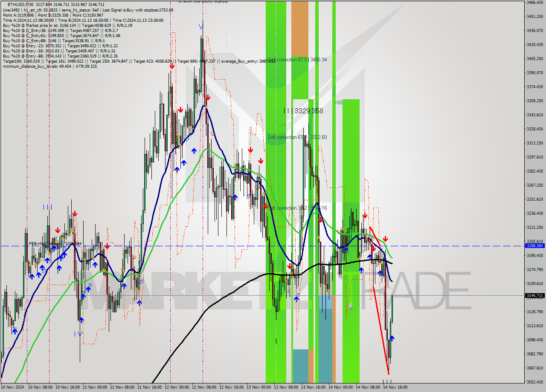Click the 'Sell correction 87.5 | 3406.94' label
The image size is (546, 392).
(297, 60)
